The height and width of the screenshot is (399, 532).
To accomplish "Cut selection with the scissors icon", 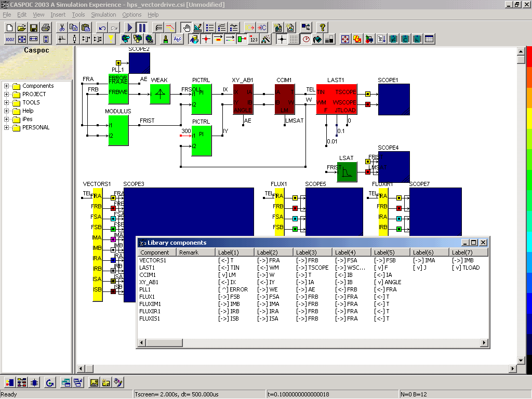I will tap(62, 28).
